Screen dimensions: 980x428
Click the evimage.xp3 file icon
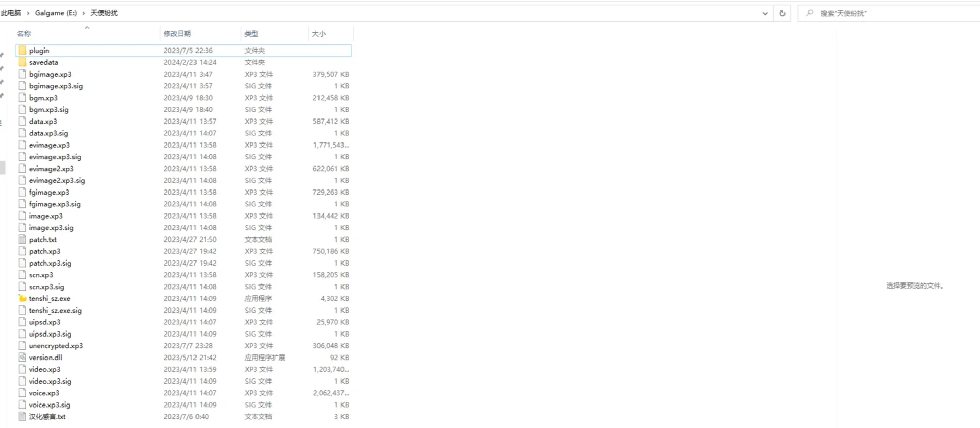22,145
